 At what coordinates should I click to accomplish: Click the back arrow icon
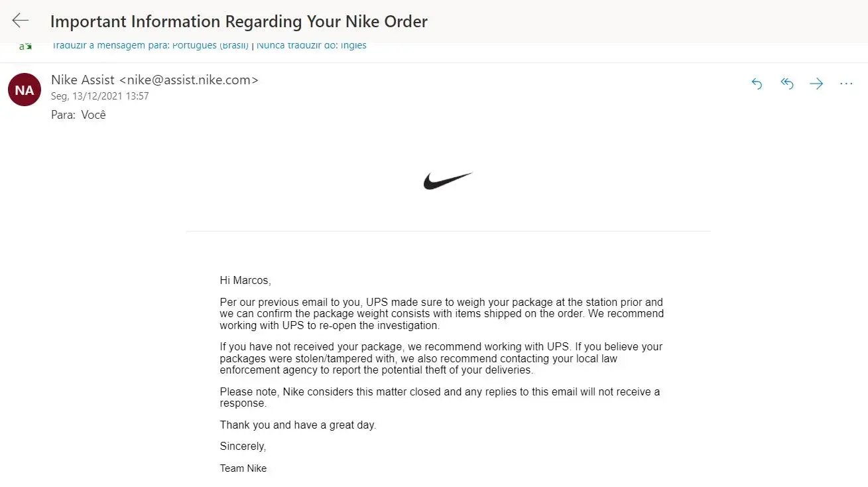click(x=21, y=21)
